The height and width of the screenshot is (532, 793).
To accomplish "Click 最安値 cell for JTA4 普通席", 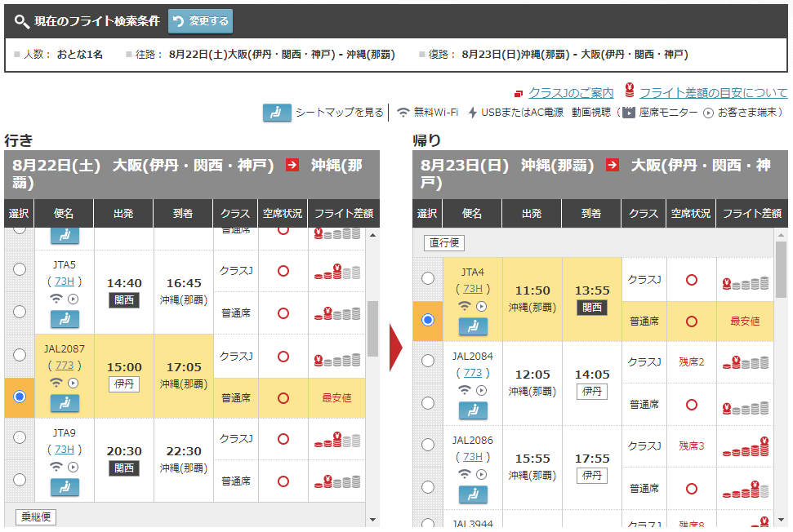I will (x=745, y=321).
